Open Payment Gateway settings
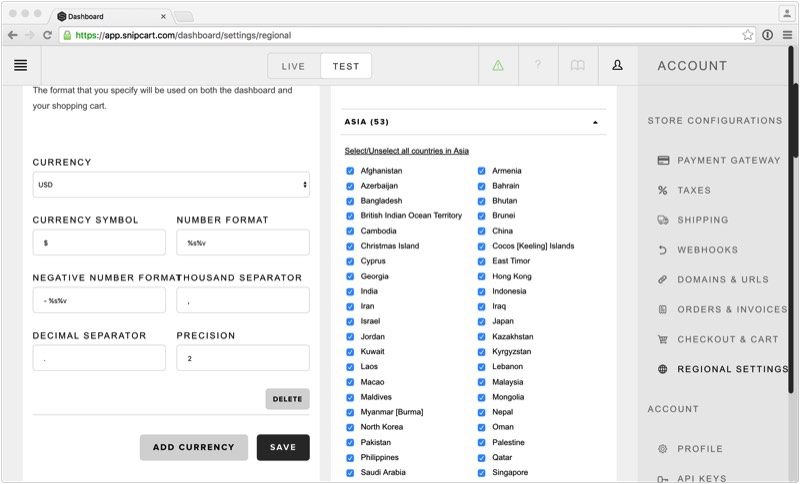This screenshot has width=800, height=484. pyautogui.click(x=729, y=160)
